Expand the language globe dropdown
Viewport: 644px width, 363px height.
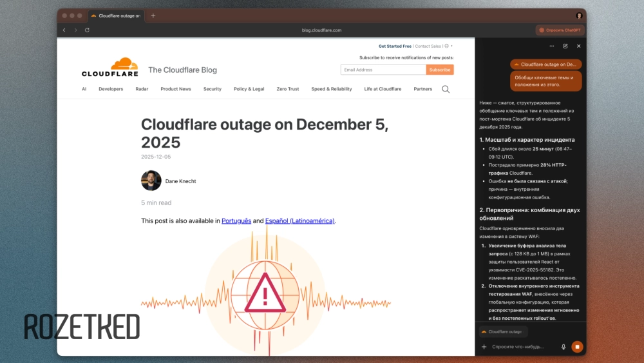click(x=448, y=46)
